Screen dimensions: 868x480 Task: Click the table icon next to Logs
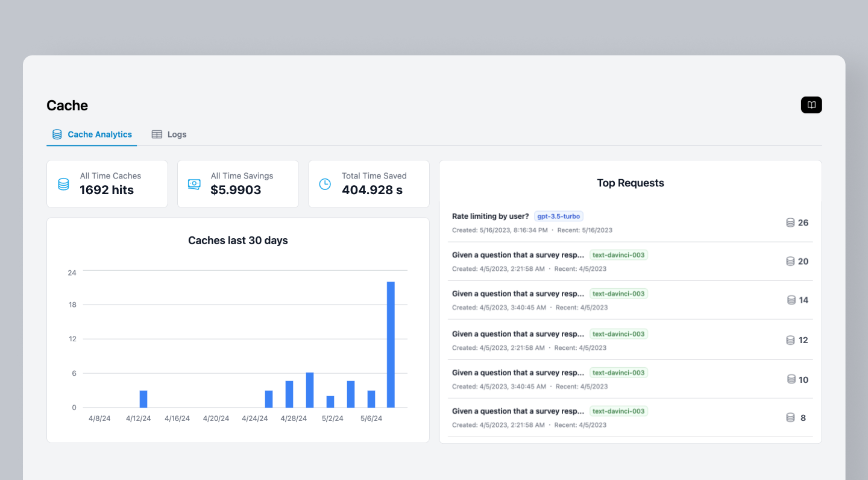point(157,134)
